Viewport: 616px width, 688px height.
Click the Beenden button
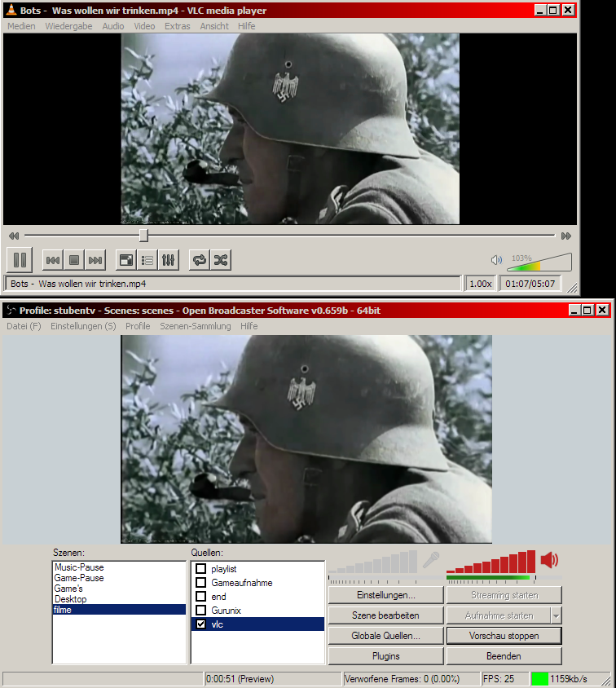click(x=504, y=656)
